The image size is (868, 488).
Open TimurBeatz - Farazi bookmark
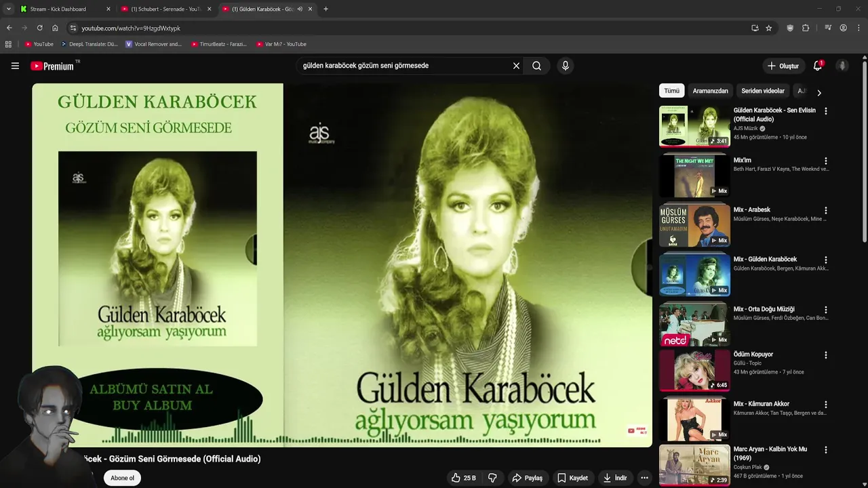[218, 44]
